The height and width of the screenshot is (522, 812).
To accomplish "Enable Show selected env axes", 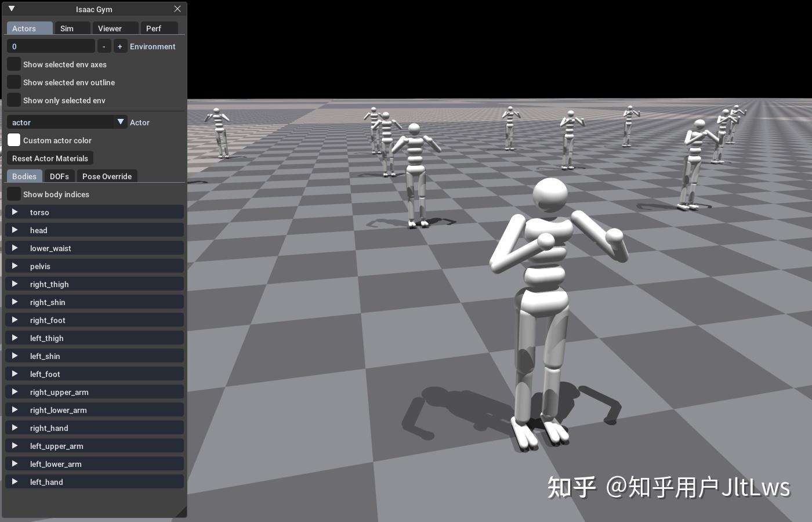I will click(x=13, y=64).
